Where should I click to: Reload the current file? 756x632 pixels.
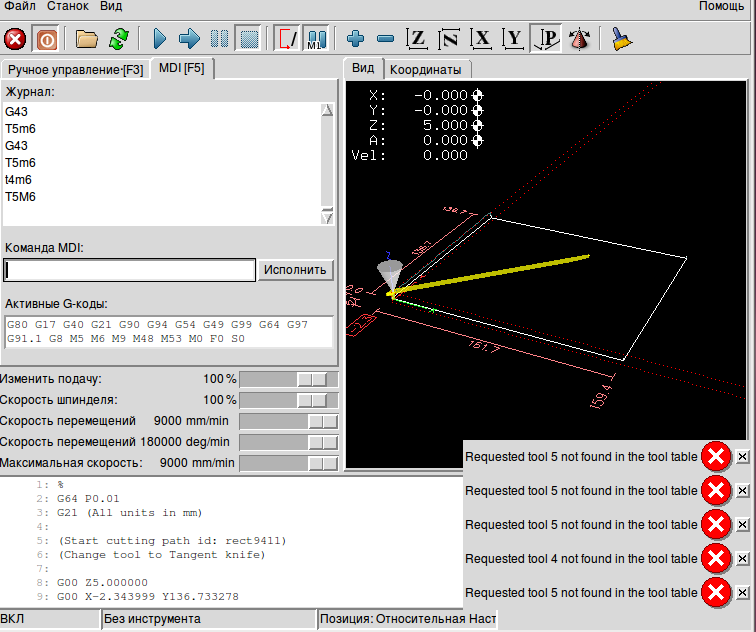[119, 39]
